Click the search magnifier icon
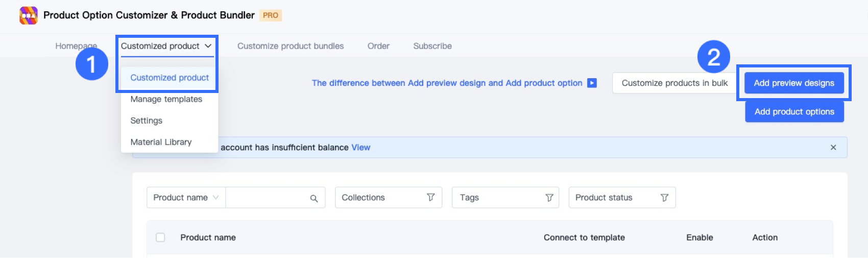Viewport: 868px width, 258px height. (x=314, y=198)
